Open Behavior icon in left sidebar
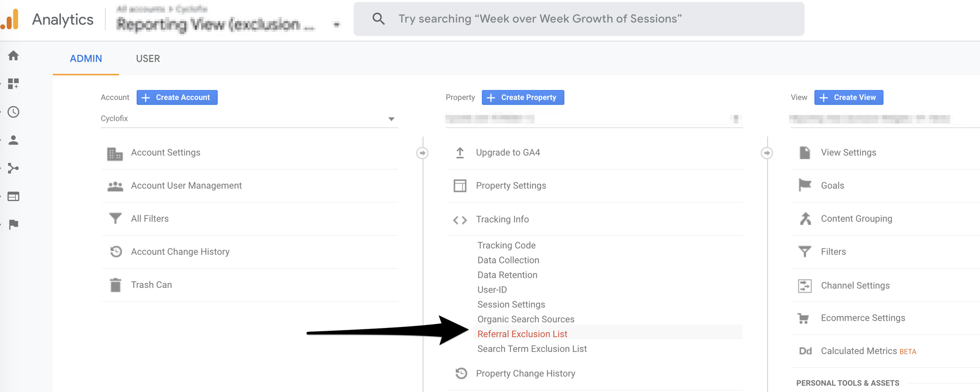 [x=13, y=196]
